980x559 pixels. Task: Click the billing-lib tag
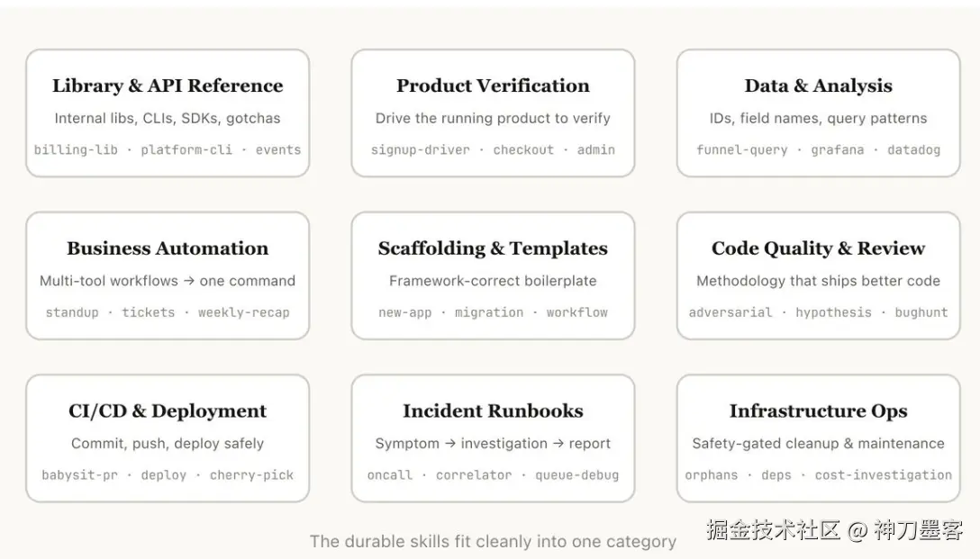tap(76, 149)
